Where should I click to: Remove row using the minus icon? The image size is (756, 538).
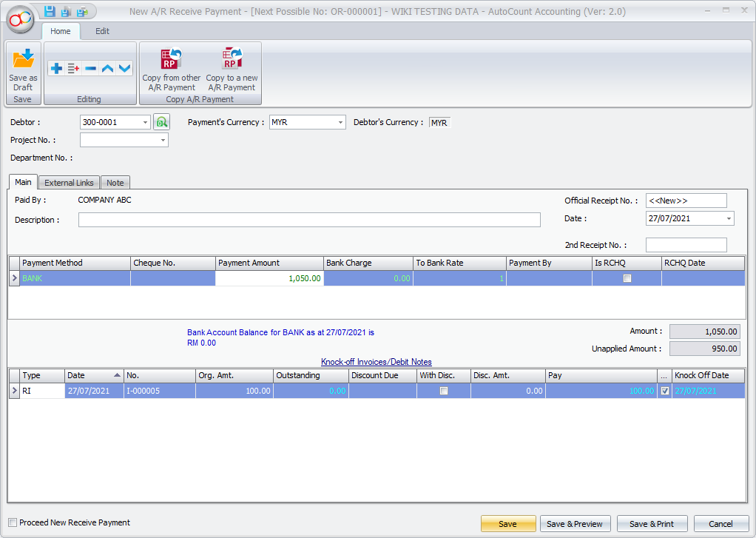[90, 69]
